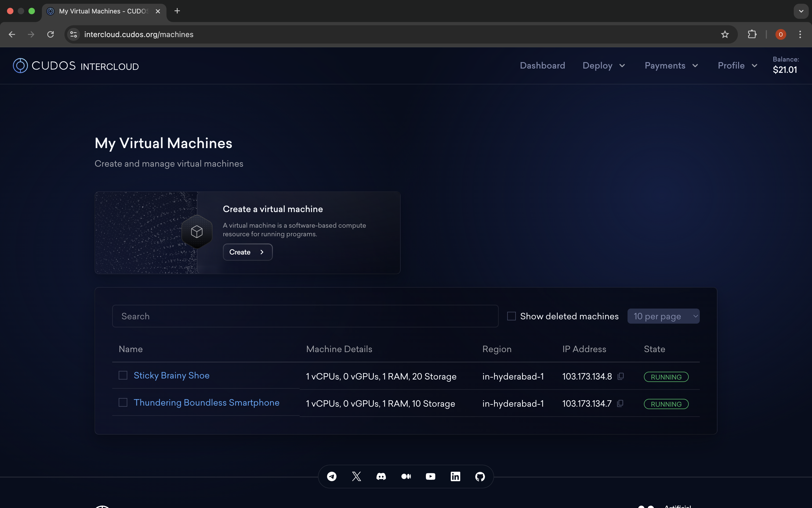The image size is (812, 508).
Task: Click the Name column header
Action: (x=130, y=349)
